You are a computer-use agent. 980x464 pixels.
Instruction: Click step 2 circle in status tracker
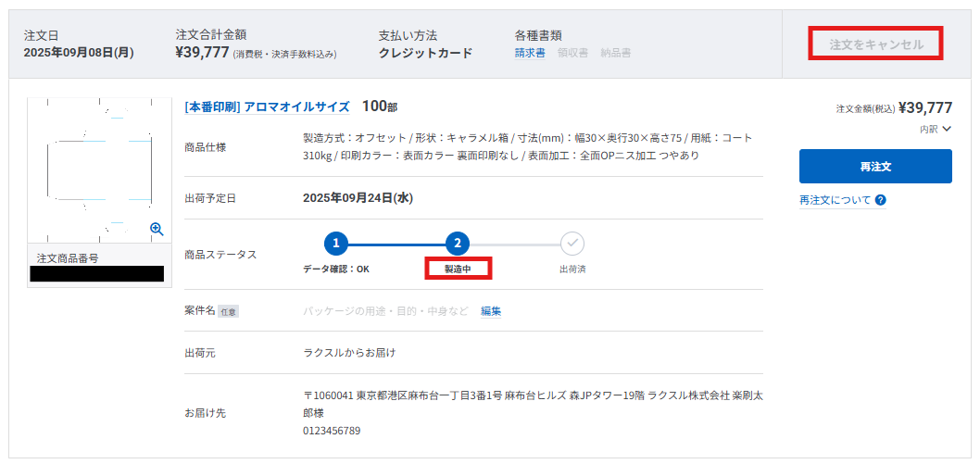click(x=458, y=244)
